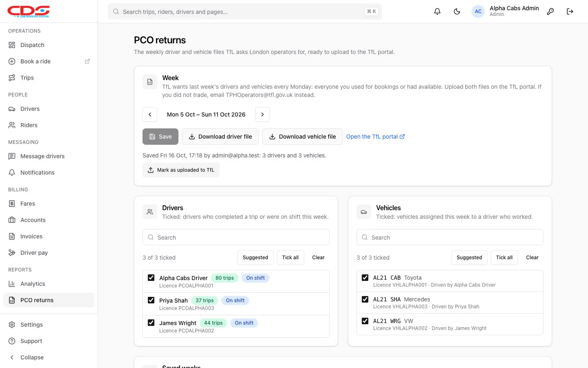Click Clear in Drivers card
588x368 pixels.
click(318, 258)
